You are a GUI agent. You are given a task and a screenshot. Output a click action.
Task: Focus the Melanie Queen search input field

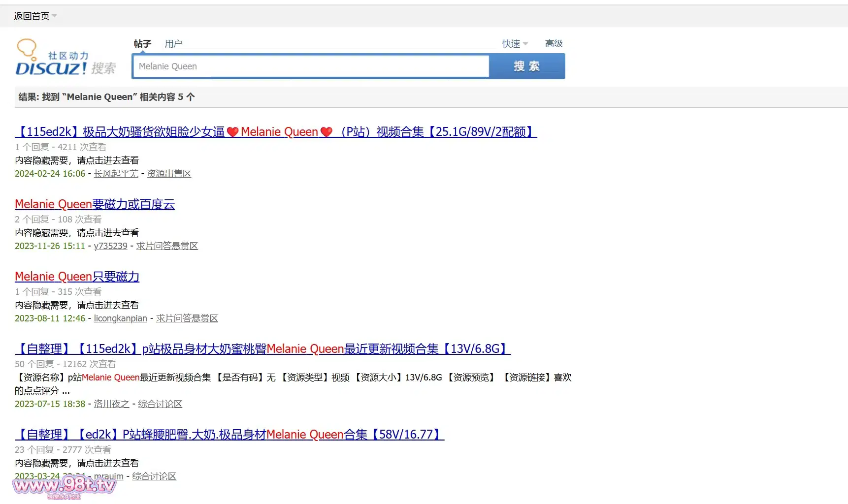coord(311,66)
